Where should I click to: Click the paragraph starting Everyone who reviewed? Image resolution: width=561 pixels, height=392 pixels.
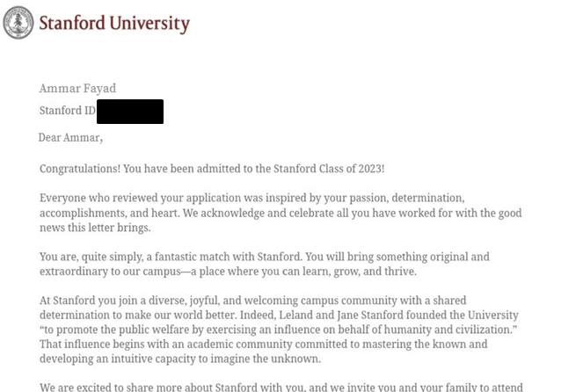(x=280, y=213)
